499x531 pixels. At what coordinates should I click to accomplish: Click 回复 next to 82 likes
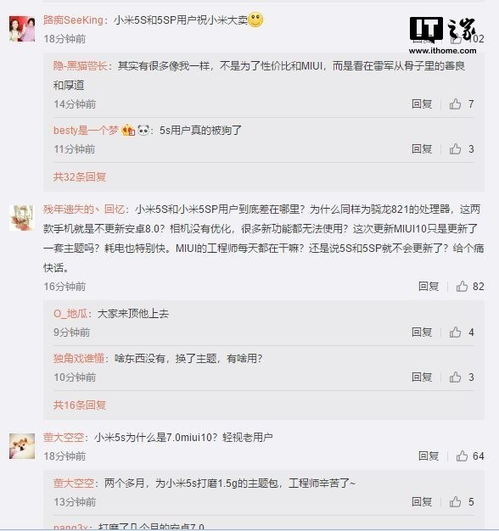pos(429,286)
